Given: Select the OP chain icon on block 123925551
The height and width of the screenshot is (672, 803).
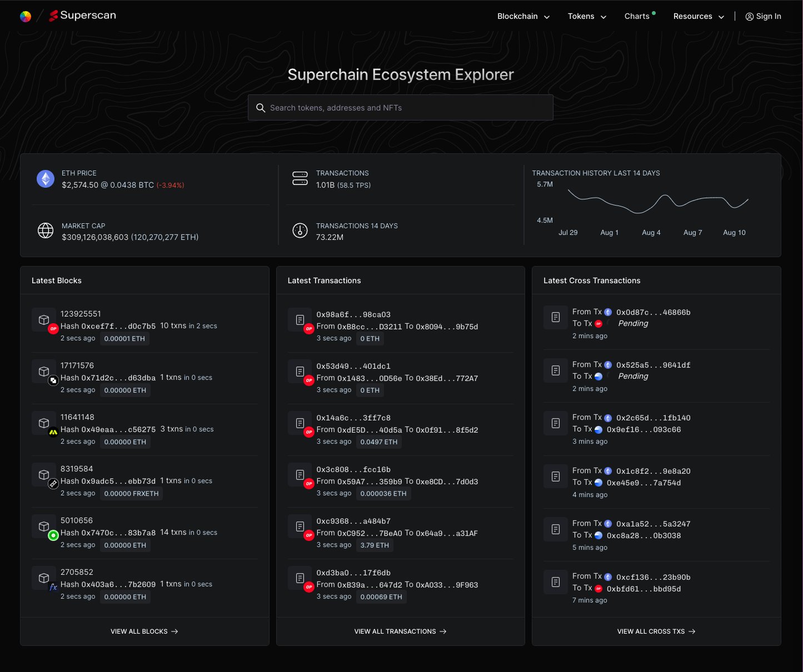Looking at the screenshot, I should pyautogui.click(x=53, y=329).
